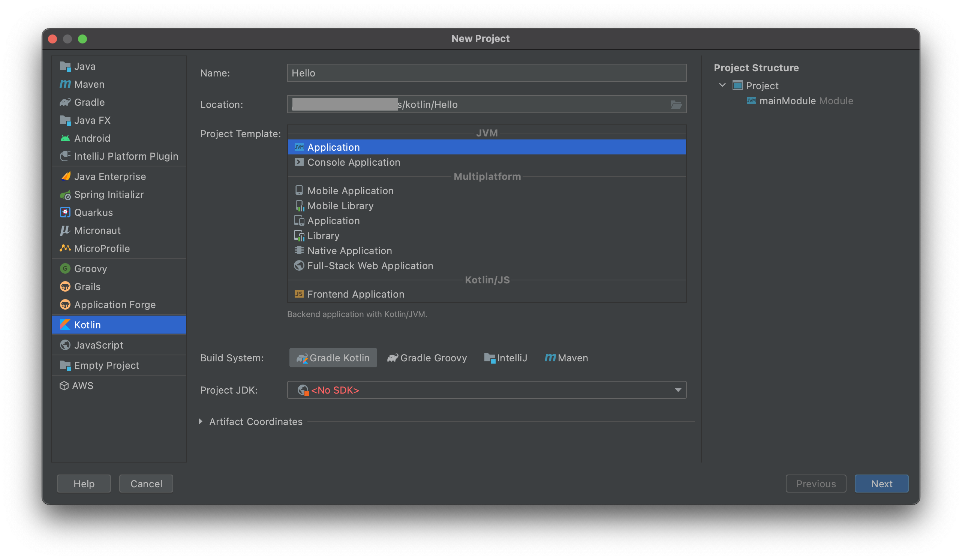Select AWS project type

119,385
